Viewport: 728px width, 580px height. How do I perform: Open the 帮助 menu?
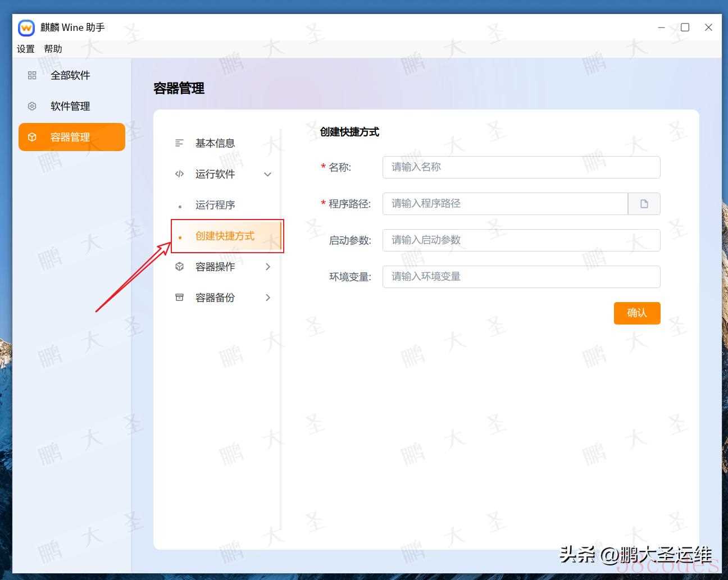point(53,49)
